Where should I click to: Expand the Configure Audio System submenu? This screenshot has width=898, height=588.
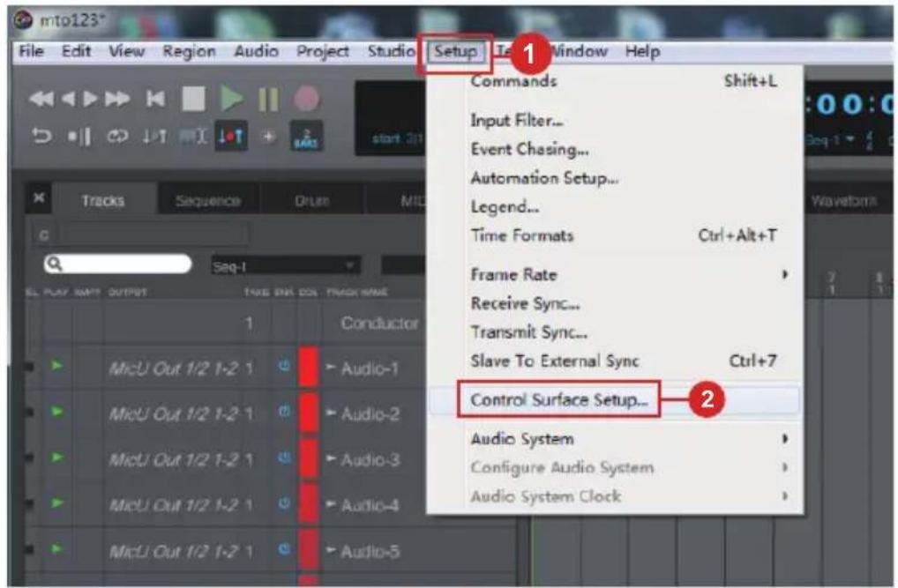[785, 467]
